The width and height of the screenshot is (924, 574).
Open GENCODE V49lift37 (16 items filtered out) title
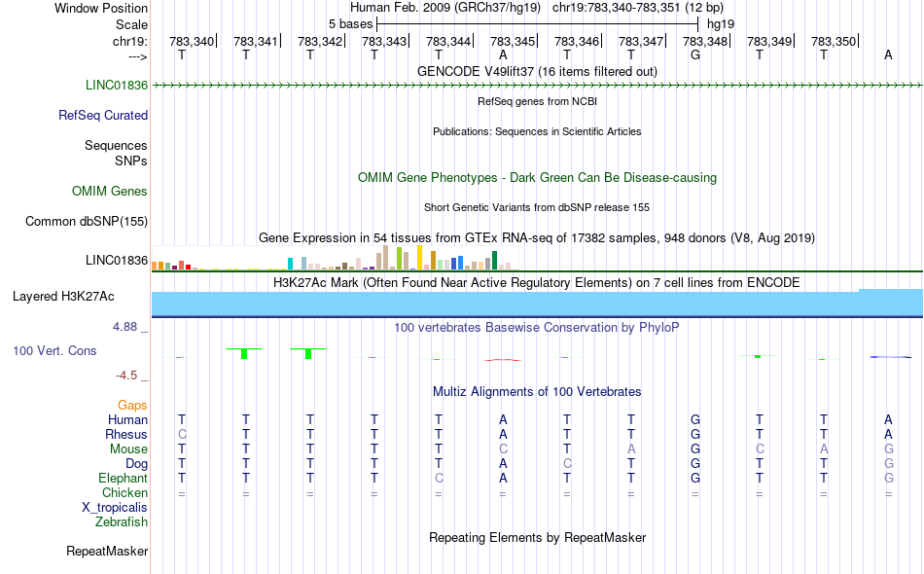coord(537,72)
